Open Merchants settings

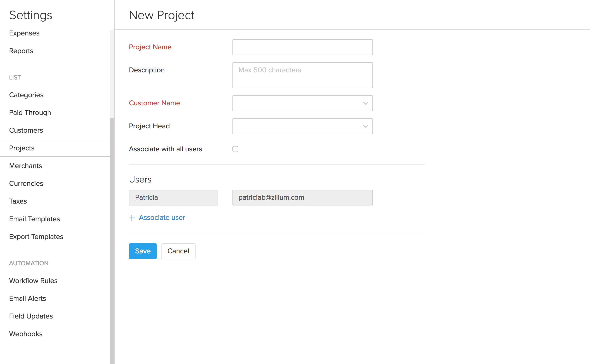click(x=26, y=166)
